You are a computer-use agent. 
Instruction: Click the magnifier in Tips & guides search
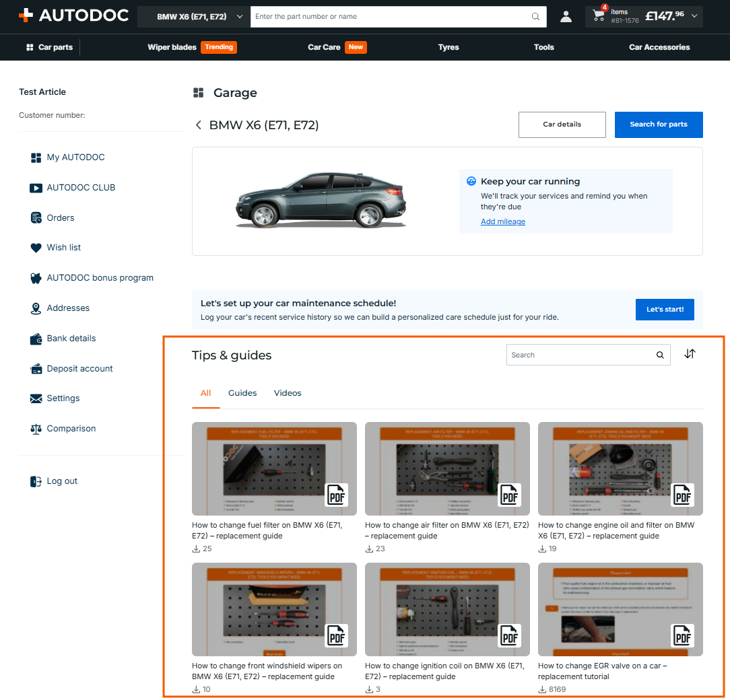pos(660,355)
